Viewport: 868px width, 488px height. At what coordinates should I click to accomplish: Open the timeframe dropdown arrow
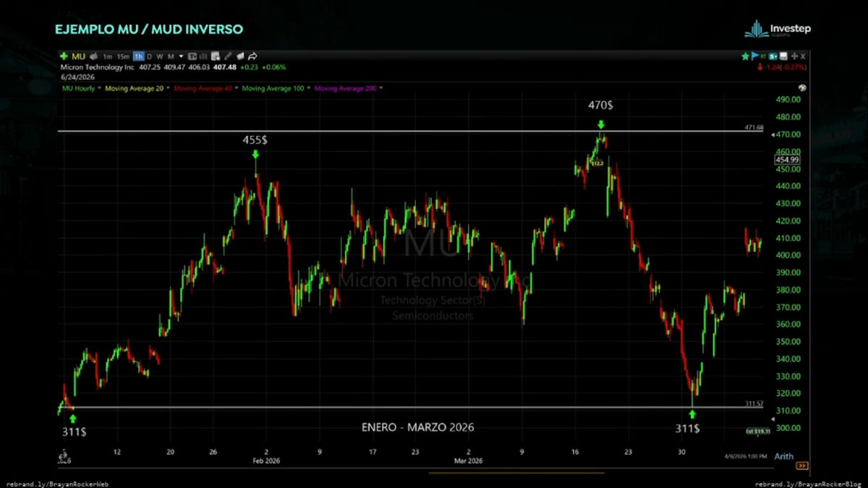[x=181, y=56]
